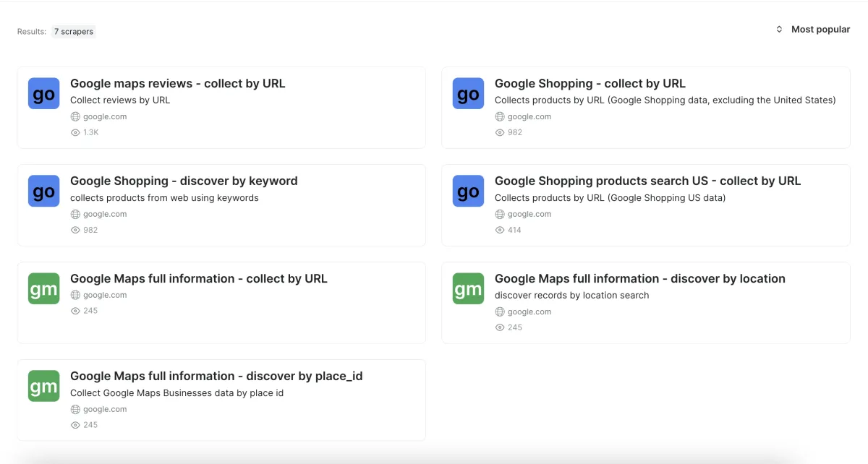Open Google Maps full information - discover by place_id title
Viewport: 868px width, 464px height.
coord(216,376)
